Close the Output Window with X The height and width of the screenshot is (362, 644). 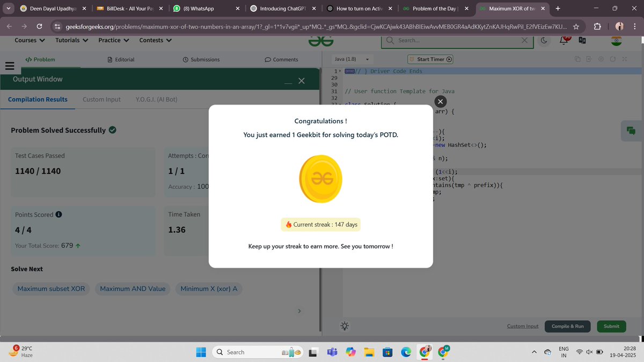click(301, 81)
